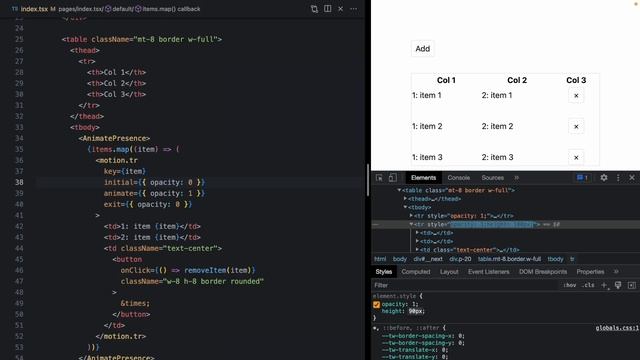The width and height of the screenshot is (640, 360).
Task: Click breadcrumb pages/index.tsx
Action: click(81, 9)
